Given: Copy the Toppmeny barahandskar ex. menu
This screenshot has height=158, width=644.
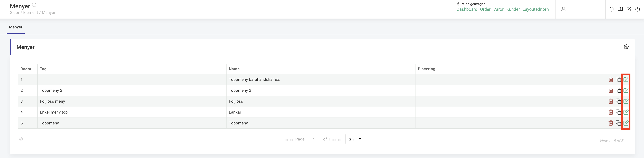Looking at the screenshot, I should (618, 79).
